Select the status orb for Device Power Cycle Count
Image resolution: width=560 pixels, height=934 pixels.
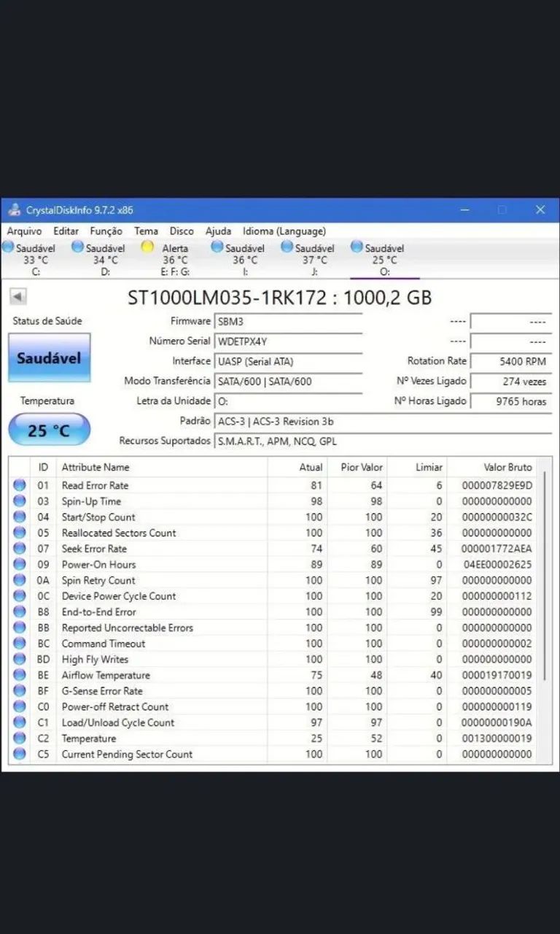point(20,596)
